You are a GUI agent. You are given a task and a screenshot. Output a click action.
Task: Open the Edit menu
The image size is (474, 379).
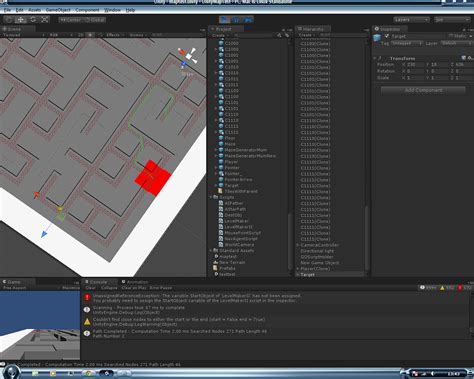[x=20, y=10]
